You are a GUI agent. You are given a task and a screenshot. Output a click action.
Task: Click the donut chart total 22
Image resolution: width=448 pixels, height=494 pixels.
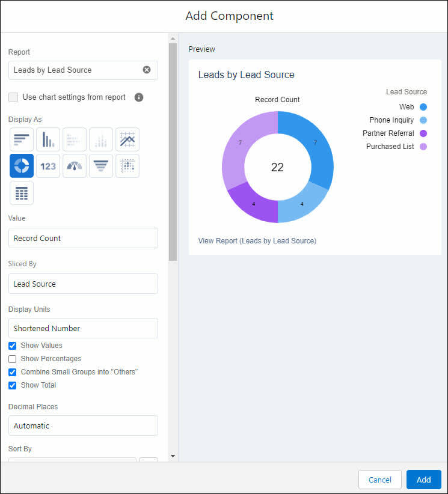coord(277,167)
